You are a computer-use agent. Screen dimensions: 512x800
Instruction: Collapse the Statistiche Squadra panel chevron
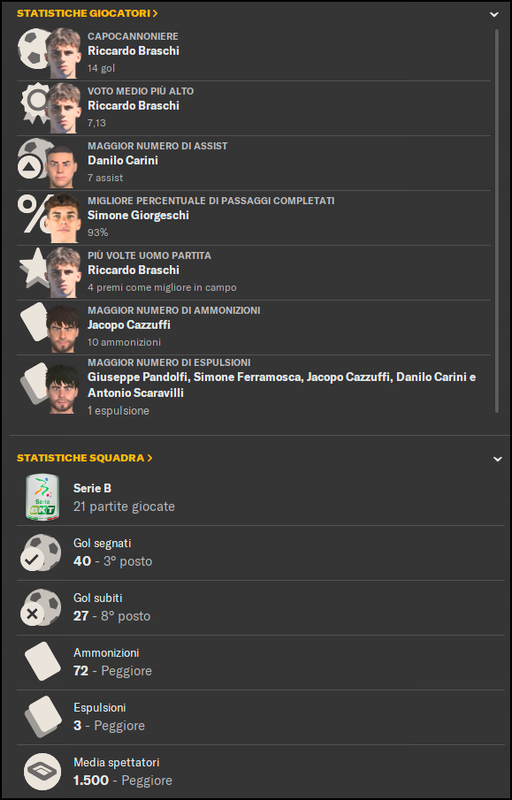point(497,459)
